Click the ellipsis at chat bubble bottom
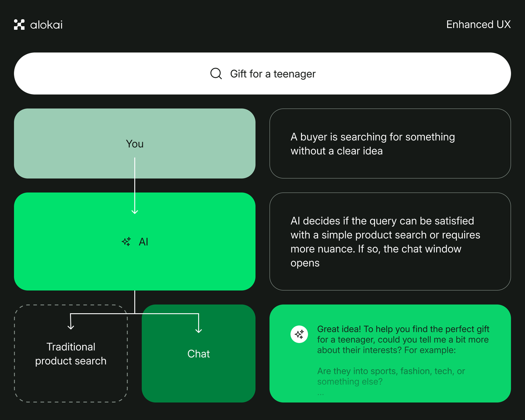 pyautogui.click(x=321, y=392)
